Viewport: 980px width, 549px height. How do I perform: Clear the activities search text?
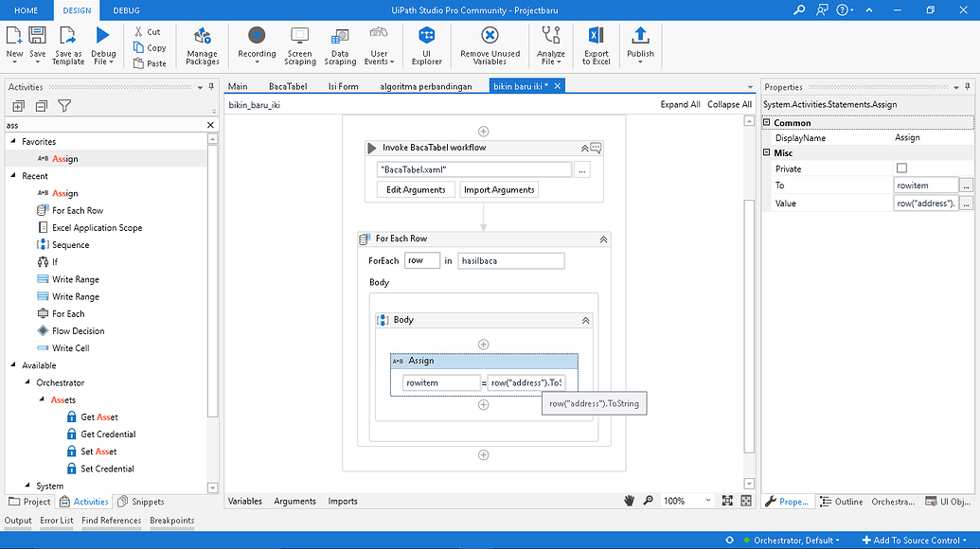[x=210, y=125]
